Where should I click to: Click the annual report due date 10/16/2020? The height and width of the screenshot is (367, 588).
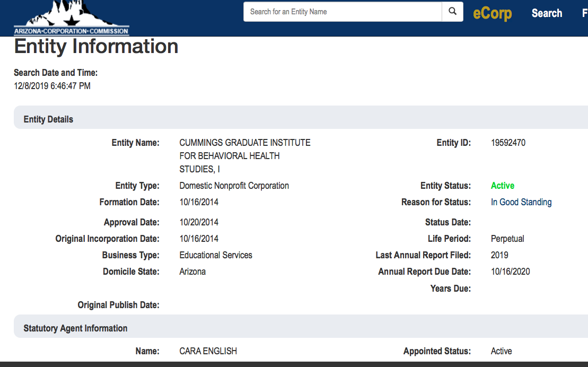click(510, 272)
